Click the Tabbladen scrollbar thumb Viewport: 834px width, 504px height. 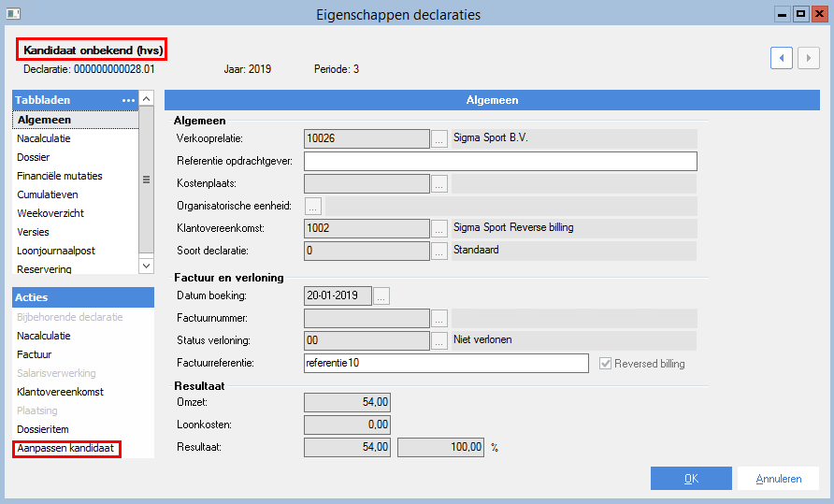tap(146, 180)
